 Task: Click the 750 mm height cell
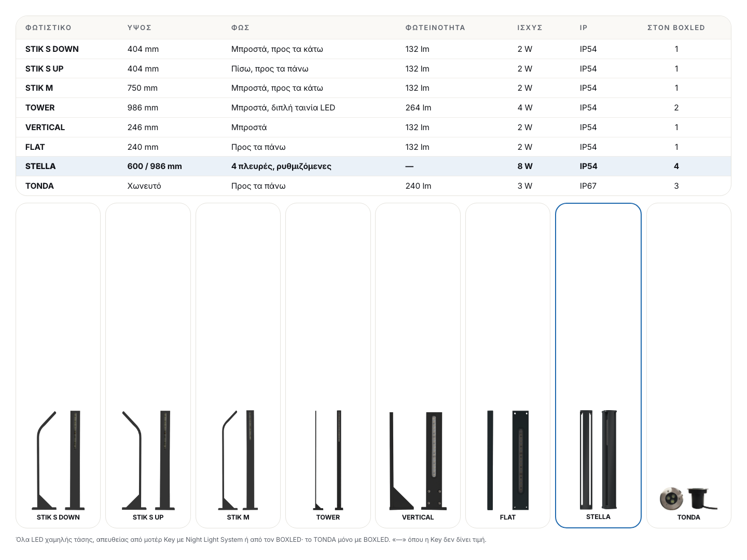(143, 88)
